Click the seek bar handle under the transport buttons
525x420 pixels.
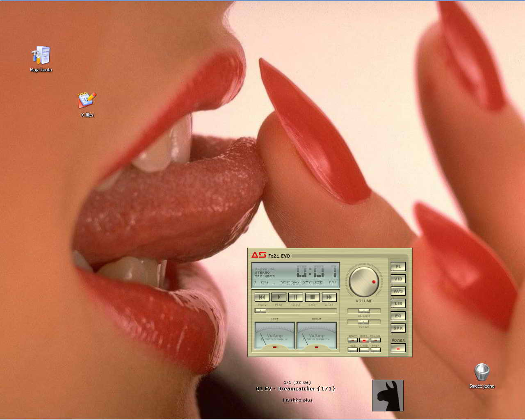260,311
